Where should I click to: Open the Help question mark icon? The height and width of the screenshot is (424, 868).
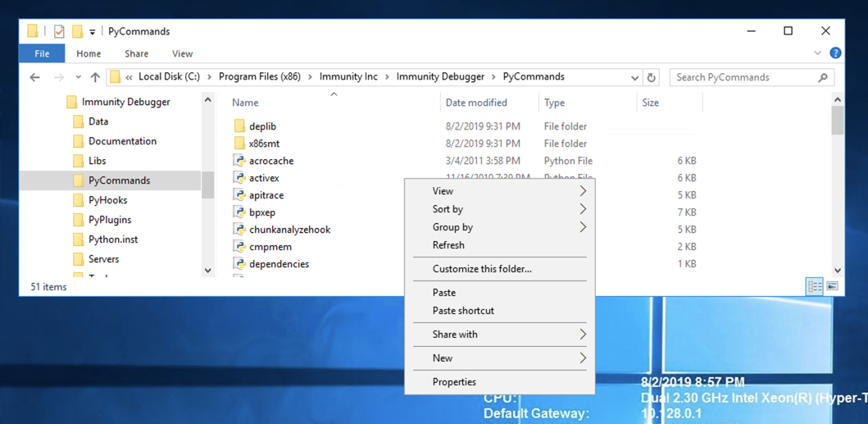835,53
